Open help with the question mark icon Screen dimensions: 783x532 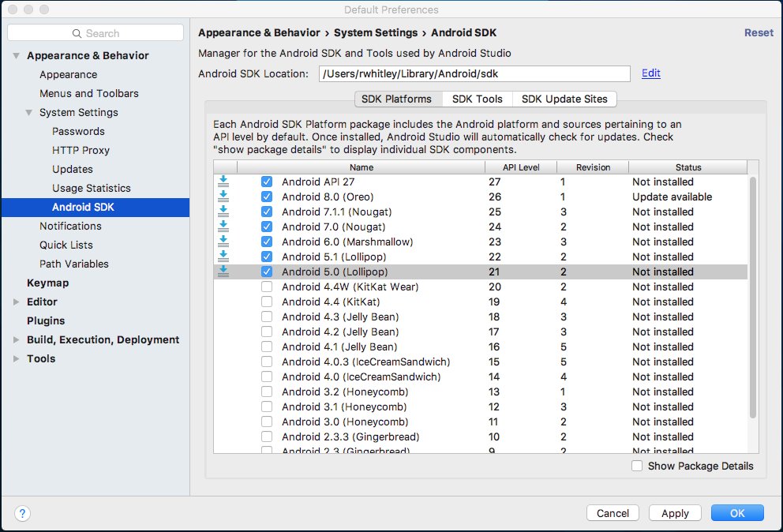[22, 513]
